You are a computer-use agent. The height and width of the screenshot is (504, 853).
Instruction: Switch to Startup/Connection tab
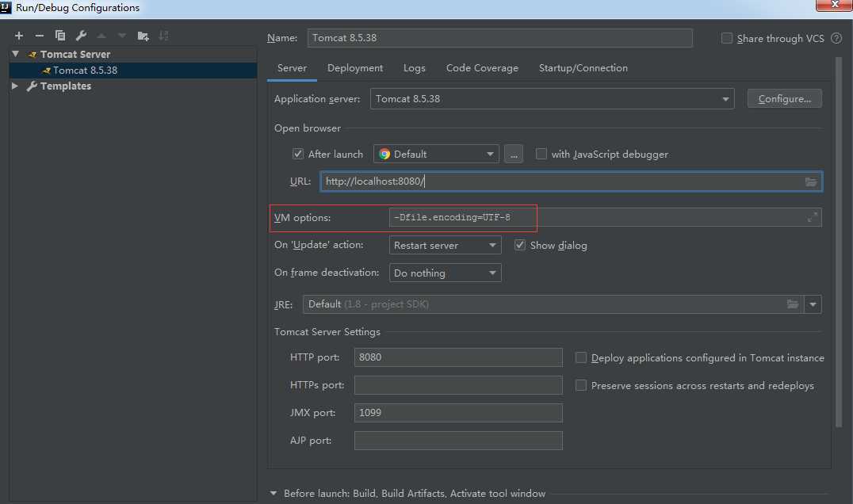pyautogui.click(x=583, y=68)
